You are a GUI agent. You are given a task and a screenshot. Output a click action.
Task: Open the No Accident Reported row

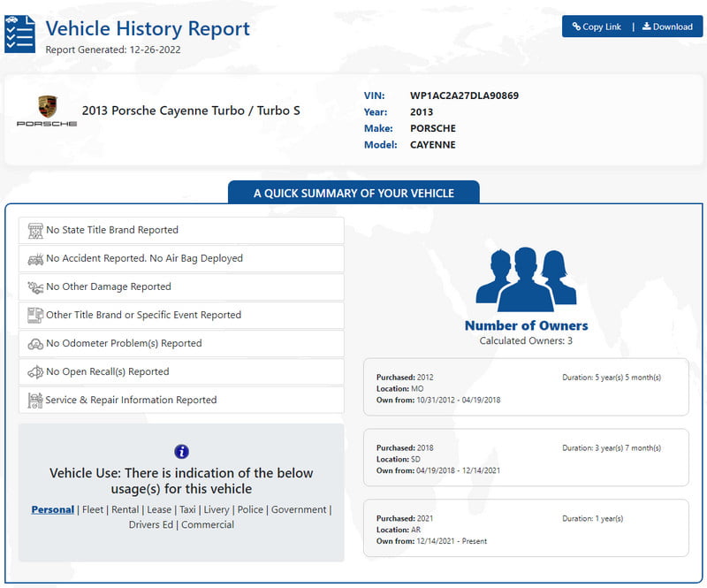[x=181, y=259]
